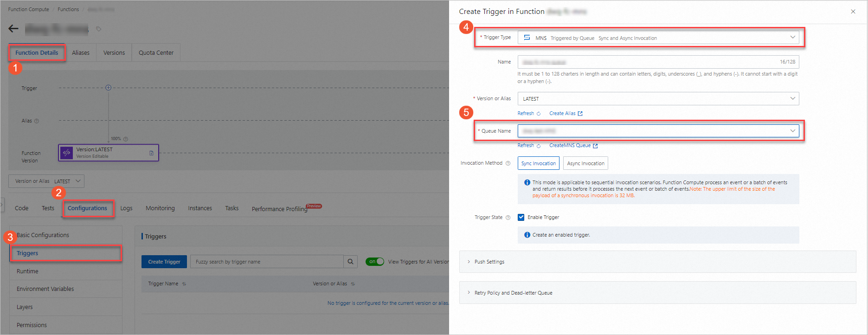Image resolution: width=868 pixels, height=335 pixels.
Task: Open the Monitoring tab
Action: coord(160,208)
